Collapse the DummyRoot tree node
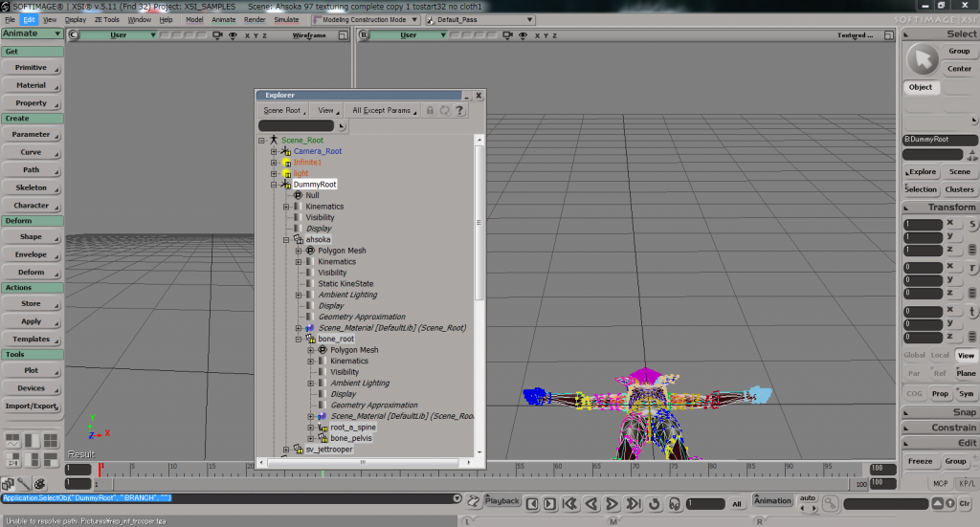Screen dimensions: 980x527 [x=274, y=185]
